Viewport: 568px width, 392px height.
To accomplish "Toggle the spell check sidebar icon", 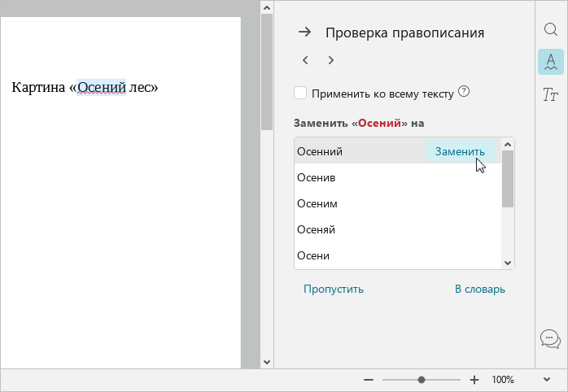I will tap(551, 62).
